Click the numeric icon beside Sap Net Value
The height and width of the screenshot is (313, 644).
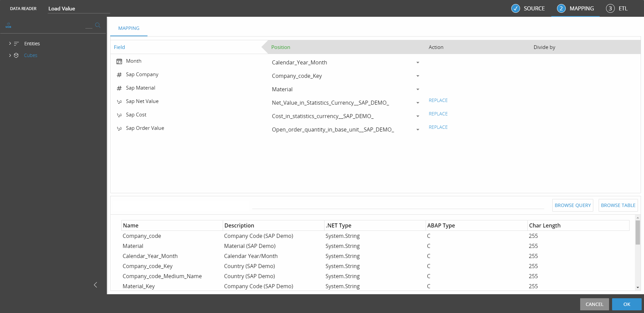coord(119,102)
